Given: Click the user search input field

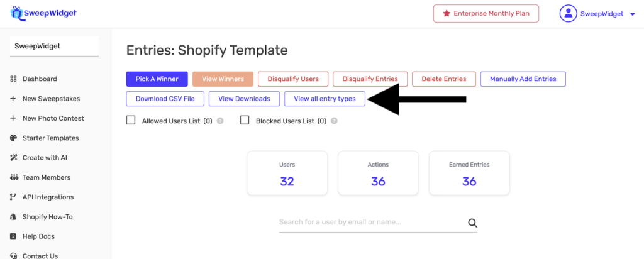Looking at the screenshot, I should pyautogui.click(x=371, y=223).
